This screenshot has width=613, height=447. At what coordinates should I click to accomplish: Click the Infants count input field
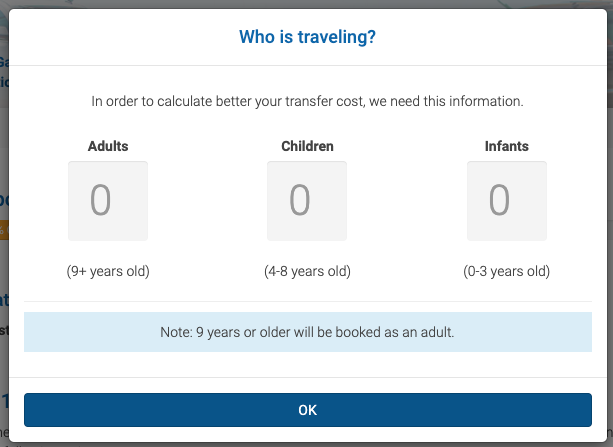(506, 201)
